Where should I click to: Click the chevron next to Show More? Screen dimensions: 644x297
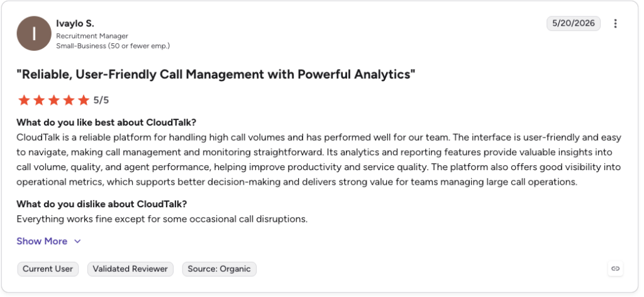click(x=77, y=242)
